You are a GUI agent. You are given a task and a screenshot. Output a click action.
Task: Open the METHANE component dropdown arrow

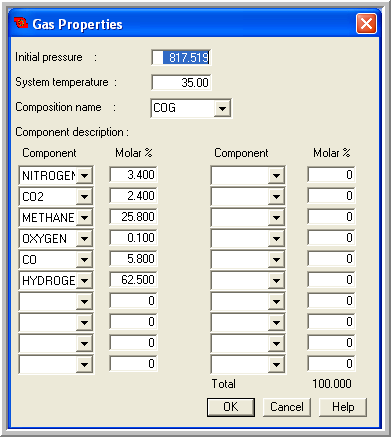pyautogui.click(x=84, y=217)
